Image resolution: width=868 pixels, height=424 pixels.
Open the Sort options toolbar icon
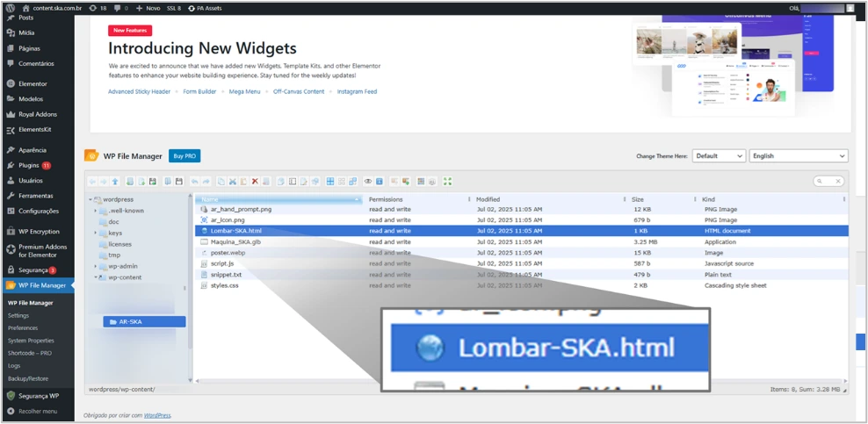pyautogui.click(x=432, y=182)
